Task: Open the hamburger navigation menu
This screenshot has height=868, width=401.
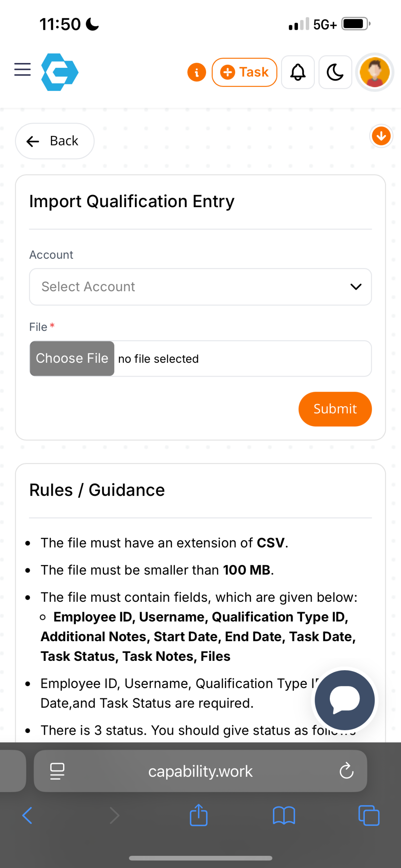Action: [x=22, y=70]
